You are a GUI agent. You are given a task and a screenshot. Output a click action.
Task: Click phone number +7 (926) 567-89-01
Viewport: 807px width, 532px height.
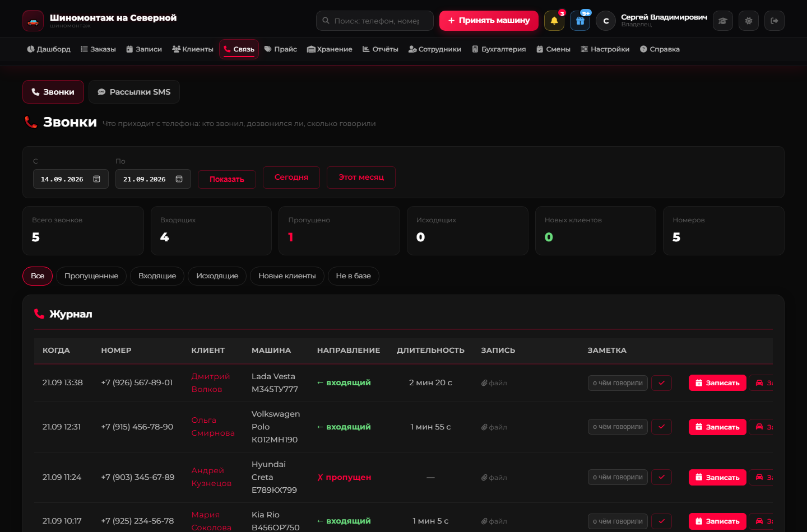pyautogui.click(x=137, y=383)
